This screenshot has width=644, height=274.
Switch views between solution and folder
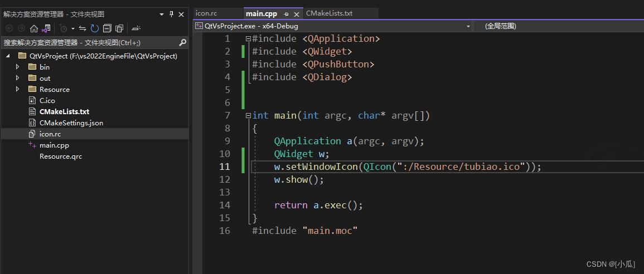(46, 28)
